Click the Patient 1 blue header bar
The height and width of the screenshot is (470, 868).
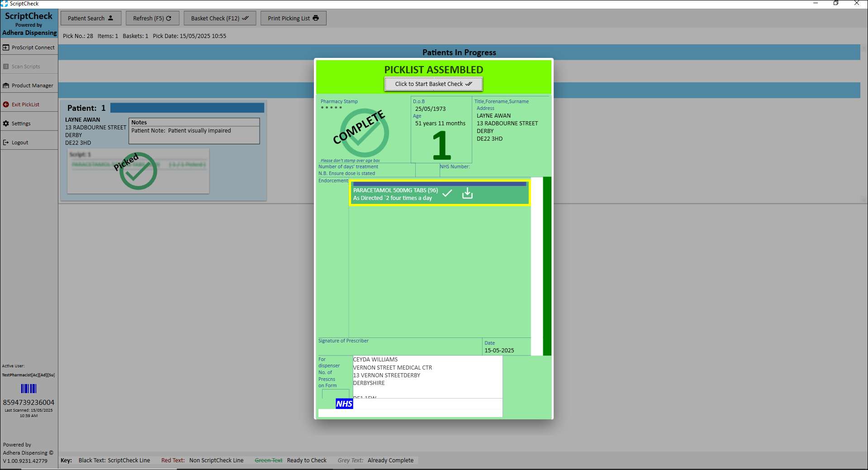click(x=187, y=108)
